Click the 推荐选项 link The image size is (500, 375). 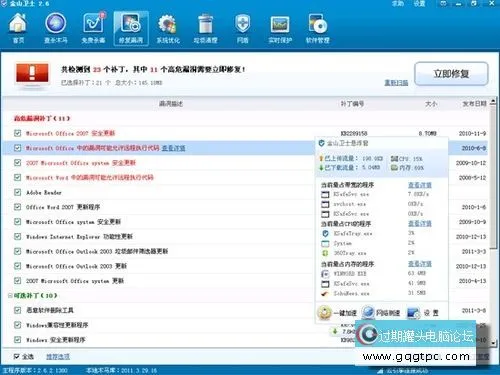click(x=58, y=357)
